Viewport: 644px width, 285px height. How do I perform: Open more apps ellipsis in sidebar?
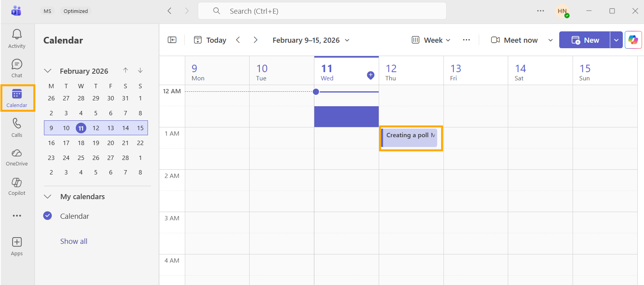pyautogui.click(x=17, y=216)
